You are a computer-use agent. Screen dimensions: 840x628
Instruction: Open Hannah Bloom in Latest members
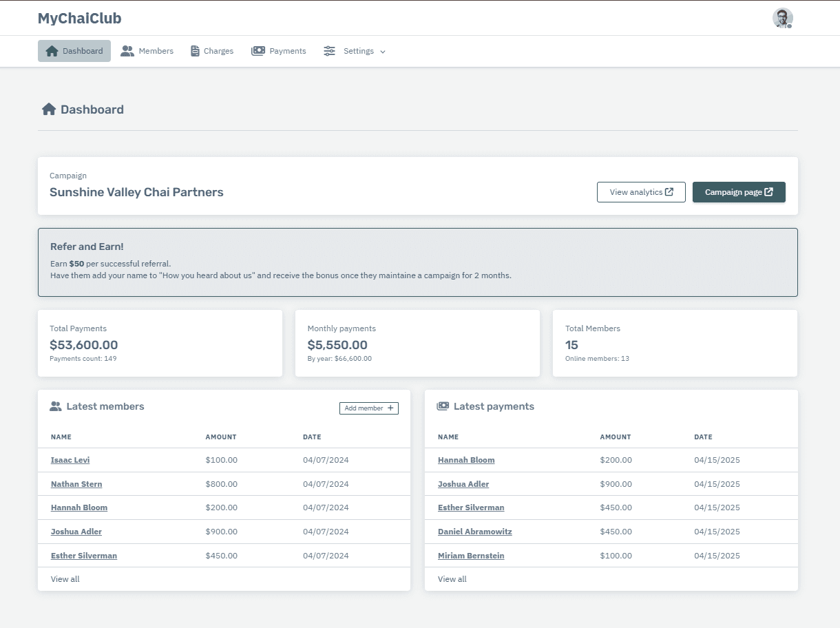(79, 507)
